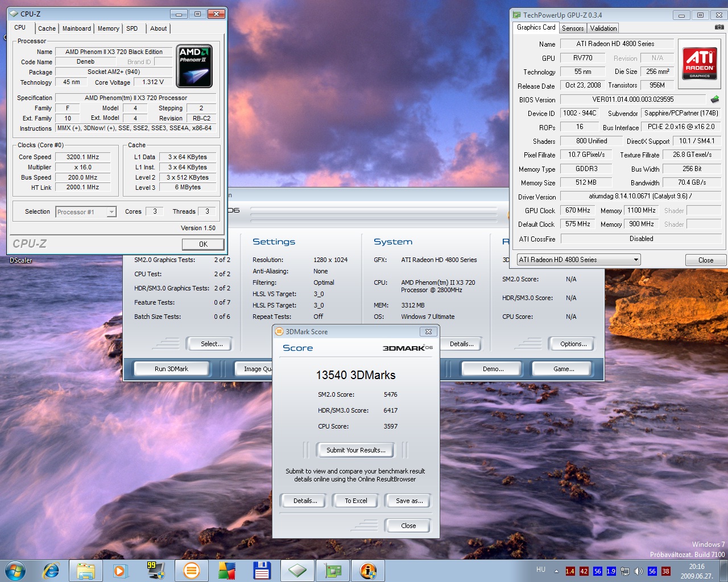Open Internet Explorer from the taskbar
Viewport: 728px width, 582px height.
51,571
